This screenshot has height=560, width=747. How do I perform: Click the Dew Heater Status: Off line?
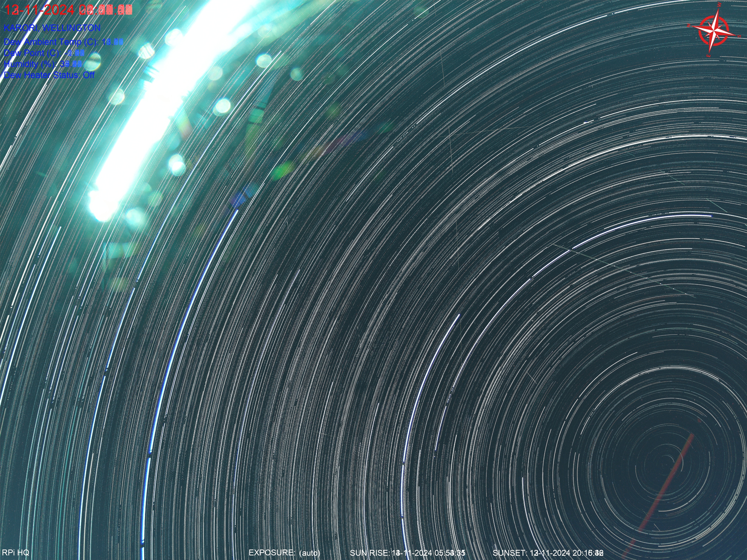coord(49,75)
